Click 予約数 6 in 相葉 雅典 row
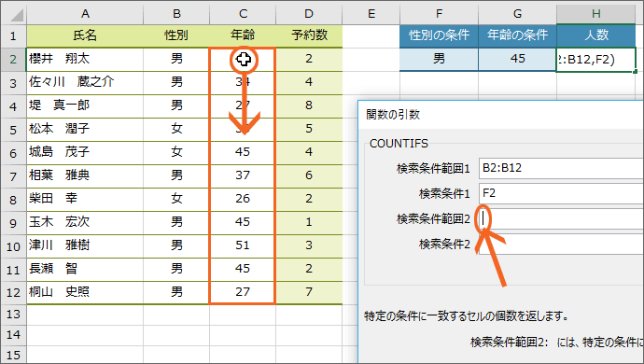The width and height of the screenshot is (644, 364). pos(309,175)
